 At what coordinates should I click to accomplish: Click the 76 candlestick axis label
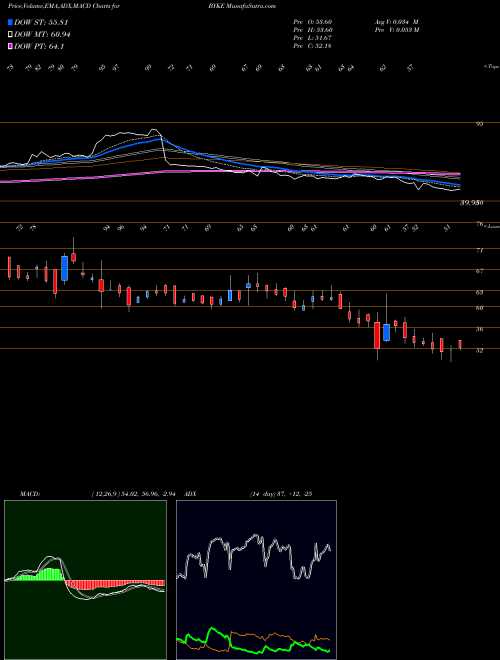479,224
